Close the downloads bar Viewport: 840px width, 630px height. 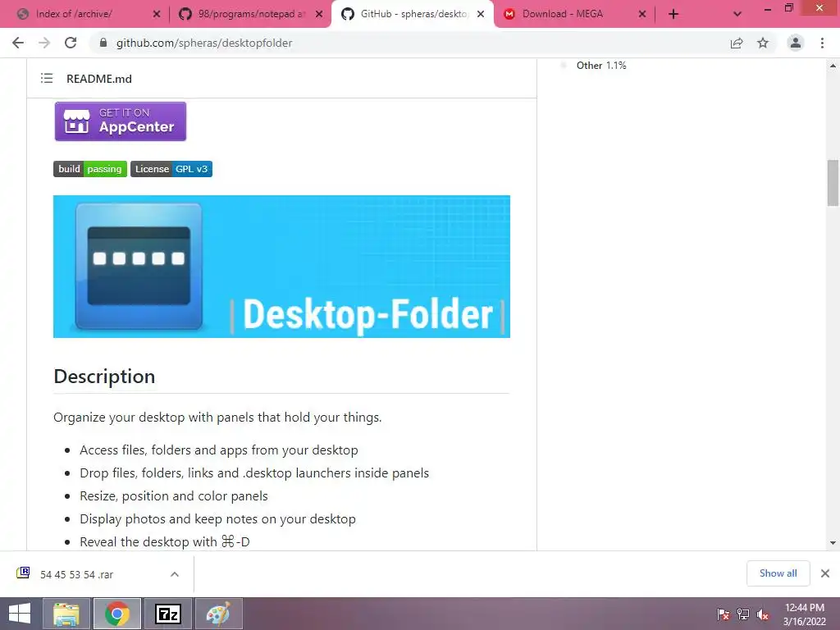coord(825,573)
